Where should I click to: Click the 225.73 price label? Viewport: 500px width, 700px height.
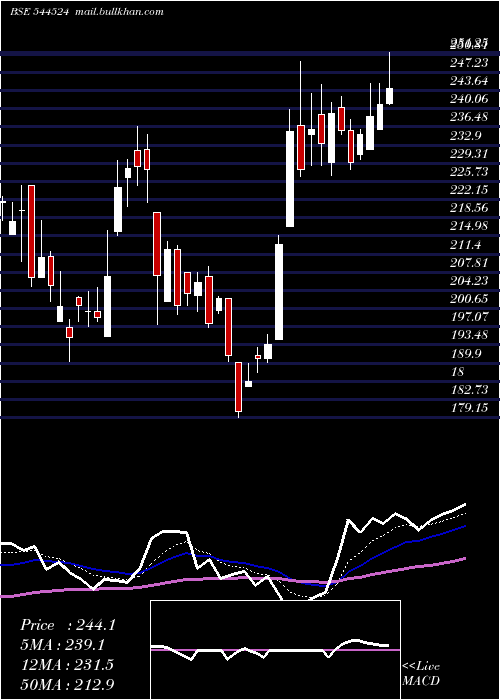(469, 172)
